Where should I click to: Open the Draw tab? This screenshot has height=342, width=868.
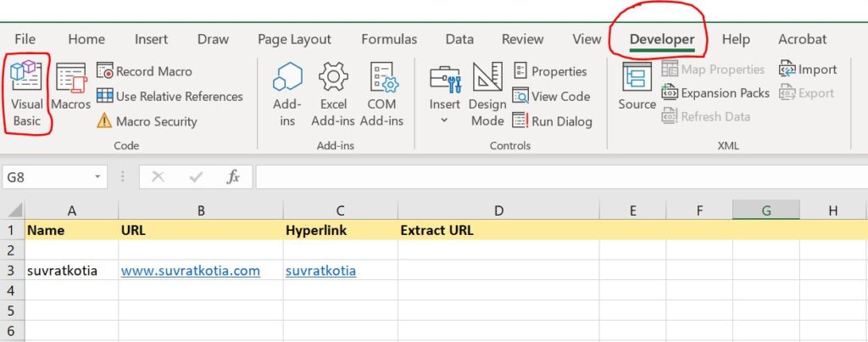(213, 39)
